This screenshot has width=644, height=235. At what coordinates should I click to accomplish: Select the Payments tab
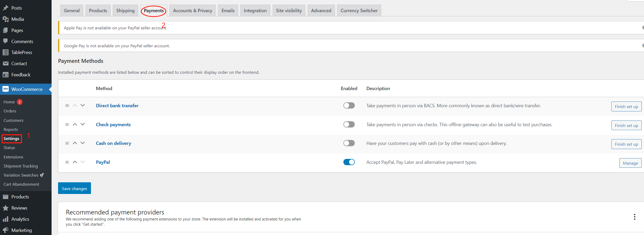coord(154,11)
